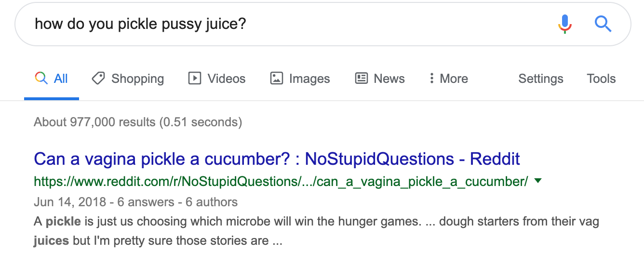Click the play icon beside Videos
Image resolution: width=644 pixels, height=265 pixels.
[195, 79]
